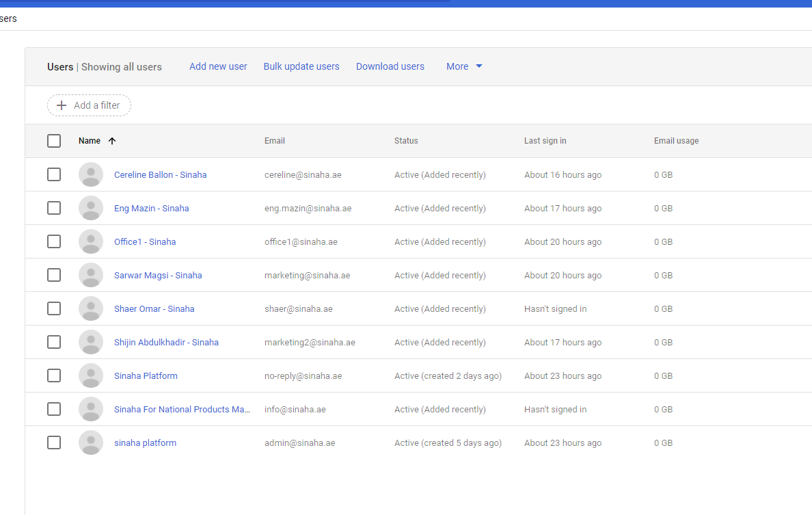The width and height of the screenshot is (812, 515).
Task: Click the Status column header
Action: (x=406, y=141)
